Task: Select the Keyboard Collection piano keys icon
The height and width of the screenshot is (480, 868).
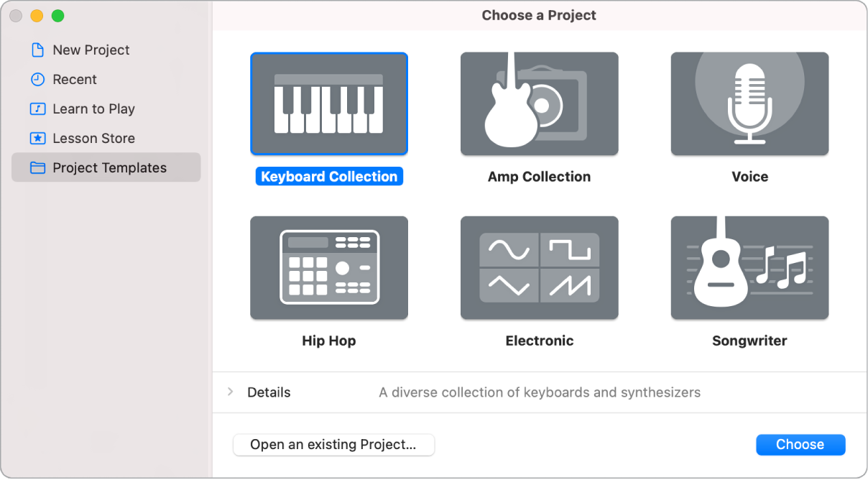Action: tap(328, 103)
